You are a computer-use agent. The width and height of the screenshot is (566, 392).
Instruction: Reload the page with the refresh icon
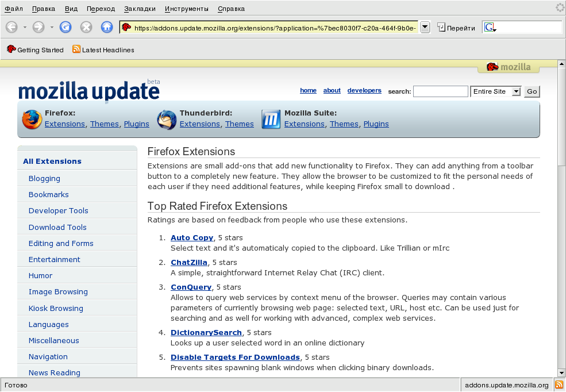pos(66,27)
